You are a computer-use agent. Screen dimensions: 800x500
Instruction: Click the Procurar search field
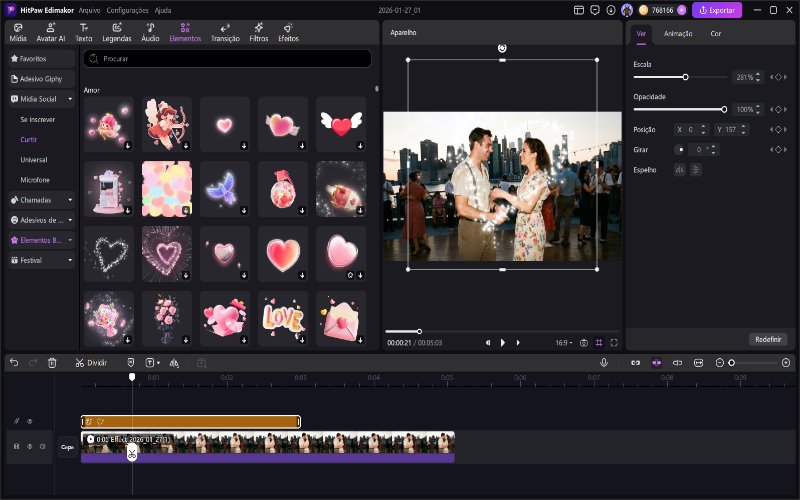tap(228, 59)
